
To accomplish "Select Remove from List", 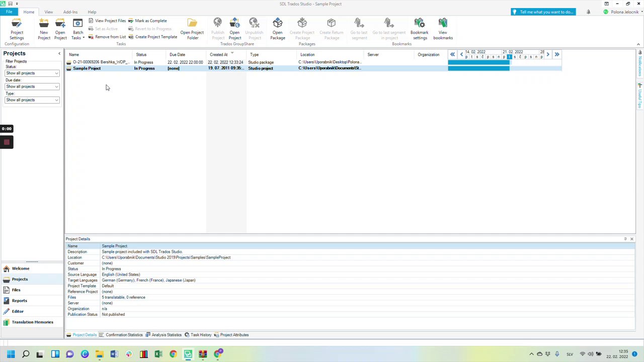I will pos(107,37).
